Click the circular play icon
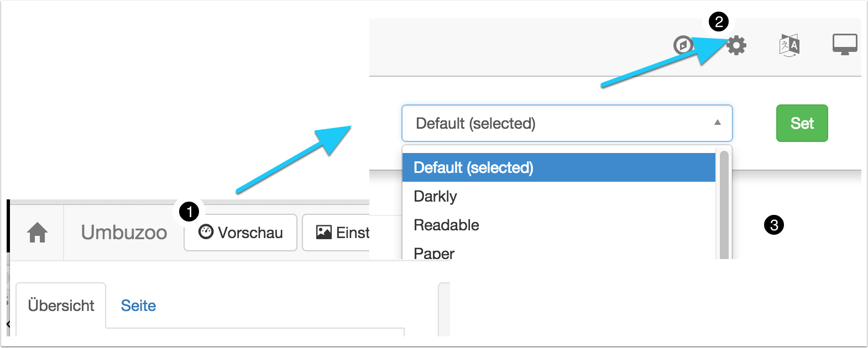The width and height of the screenshot is (868, 348). [x=683, y=45]
